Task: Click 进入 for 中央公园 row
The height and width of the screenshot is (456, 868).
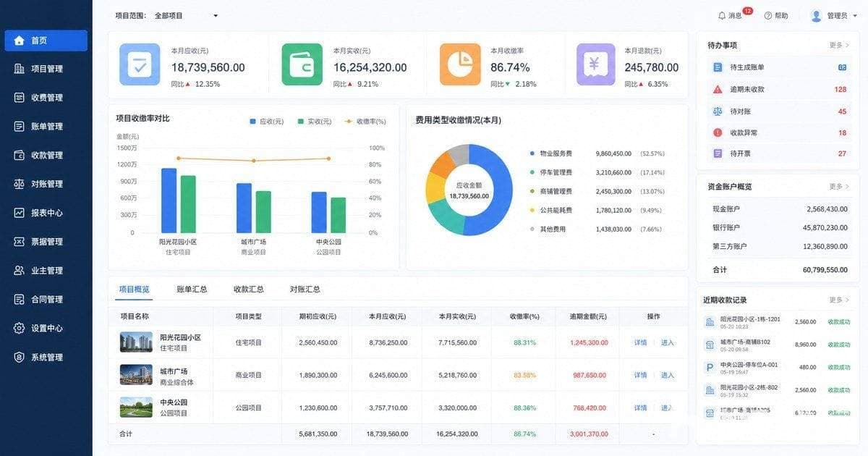Action: pyautogui.click(x=667, y=408)
